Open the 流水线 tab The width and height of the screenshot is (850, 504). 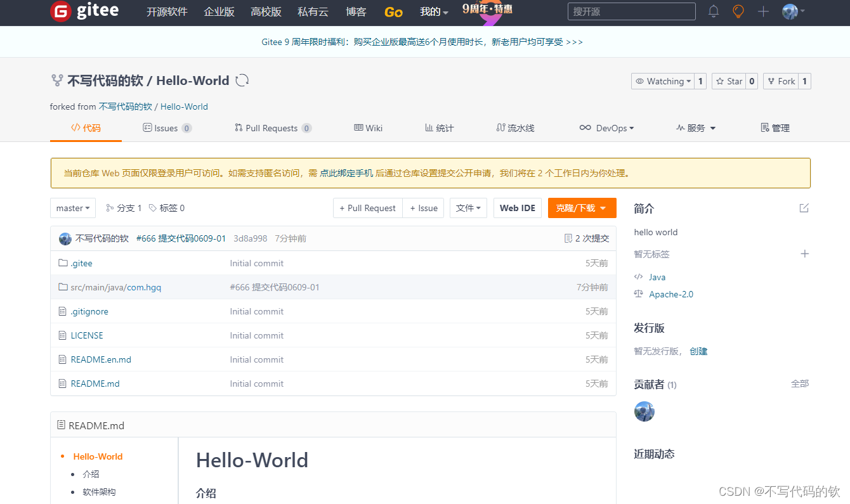click(515, 128)
